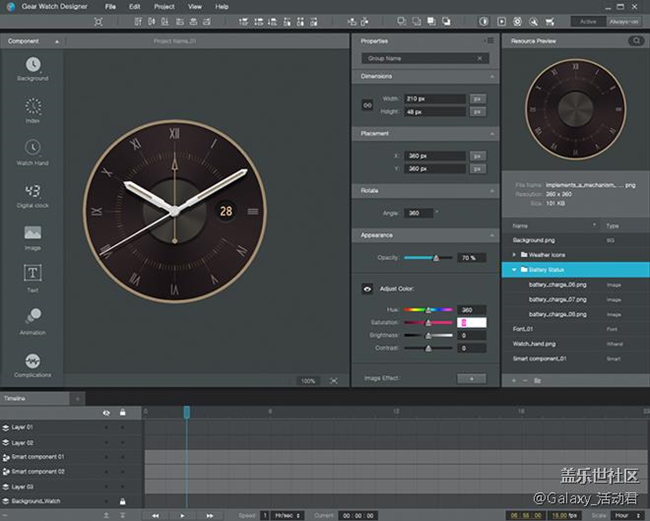
Task: Click the Opacity slider handle
Action: tap(435, 258)
